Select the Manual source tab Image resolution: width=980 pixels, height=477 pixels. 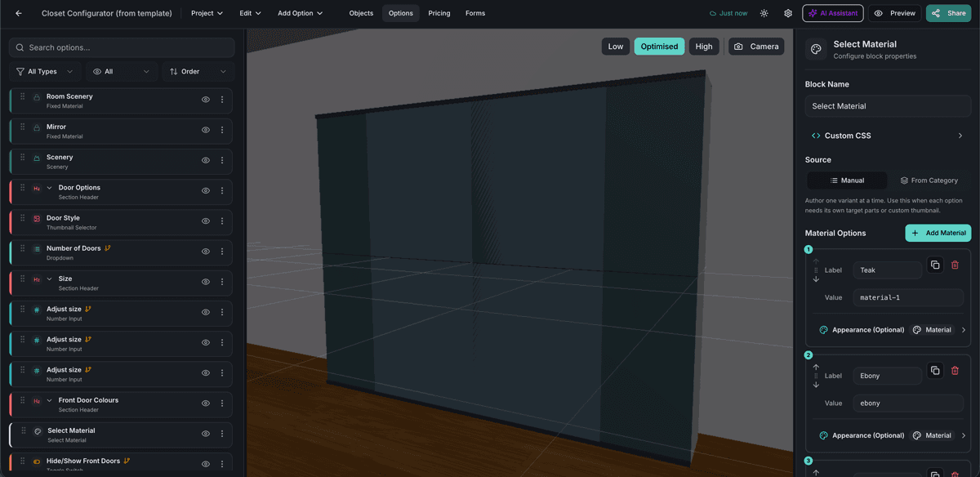point(847,181)
